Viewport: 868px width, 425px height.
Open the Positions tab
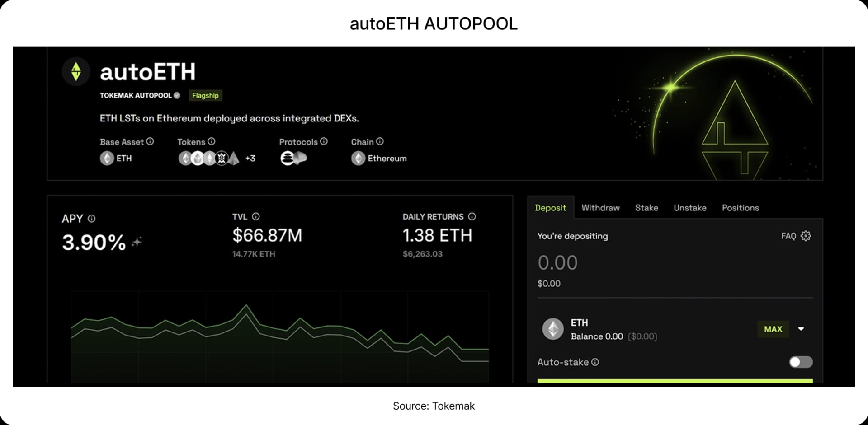click(x=740, y=208)
